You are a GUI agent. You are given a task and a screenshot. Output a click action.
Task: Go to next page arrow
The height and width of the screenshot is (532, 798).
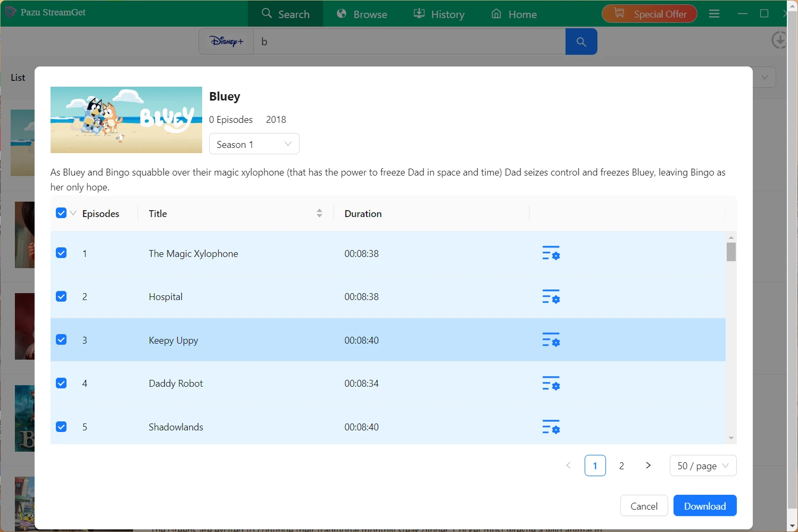click(x=648, y=465)
